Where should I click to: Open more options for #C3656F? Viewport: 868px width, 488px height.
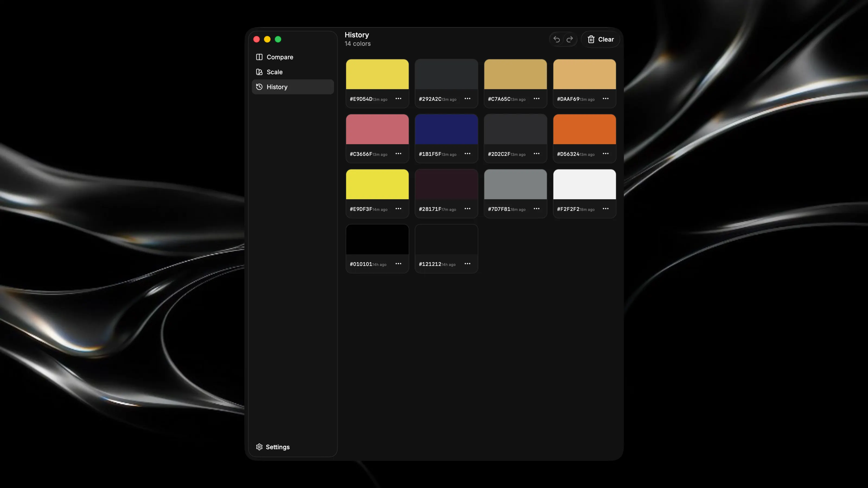tap(398, 153)
